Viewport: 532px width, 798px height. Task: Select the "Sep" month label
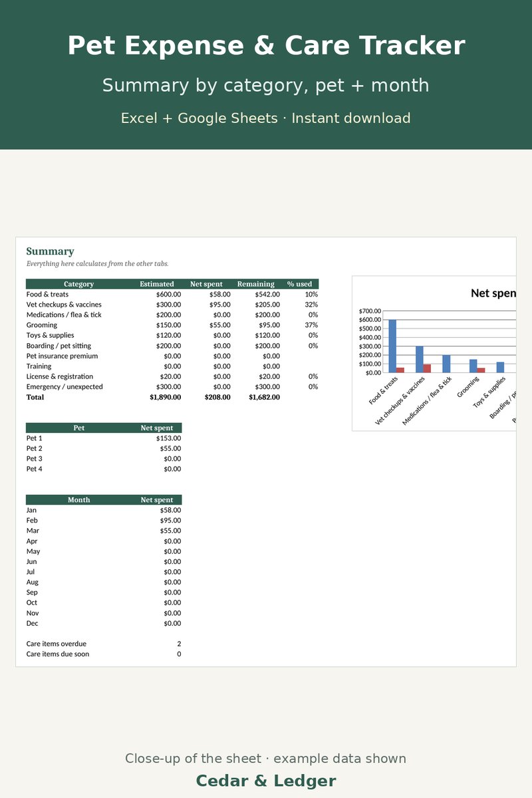click(32, 593)
